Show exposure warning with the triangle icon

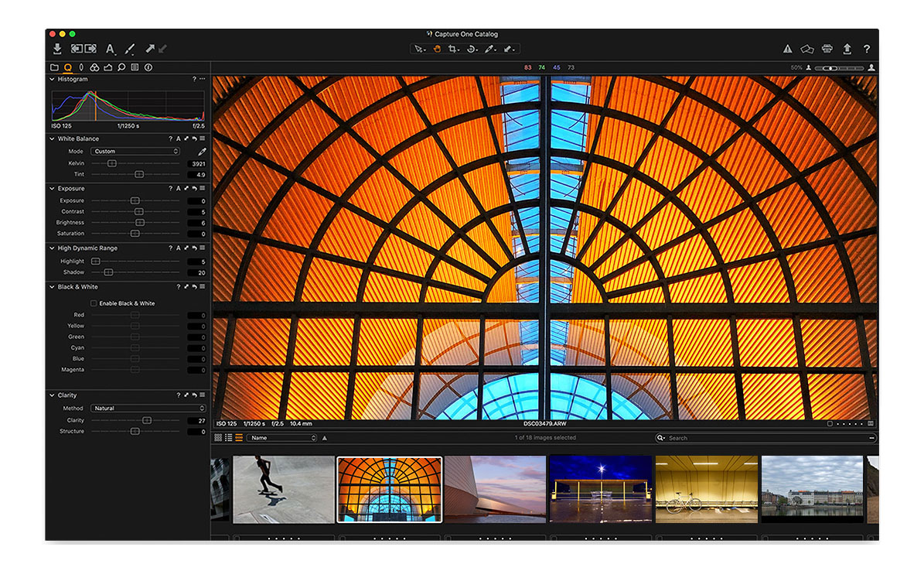[787, 49]
